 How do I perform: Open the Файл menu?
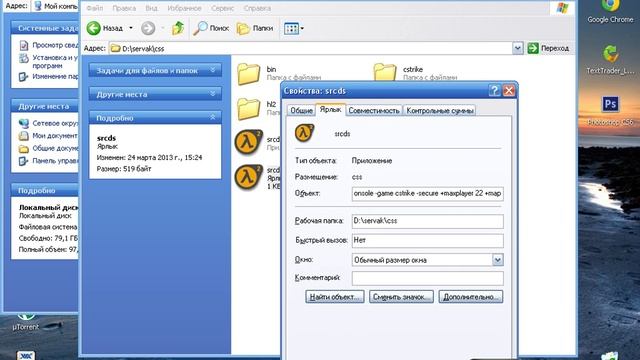95,8
